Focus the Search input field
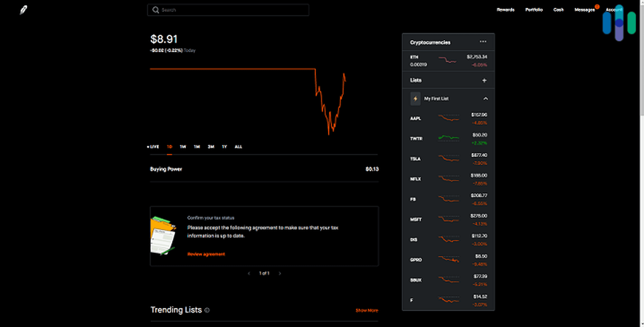The image size is (644, 327). click(228, 10)
